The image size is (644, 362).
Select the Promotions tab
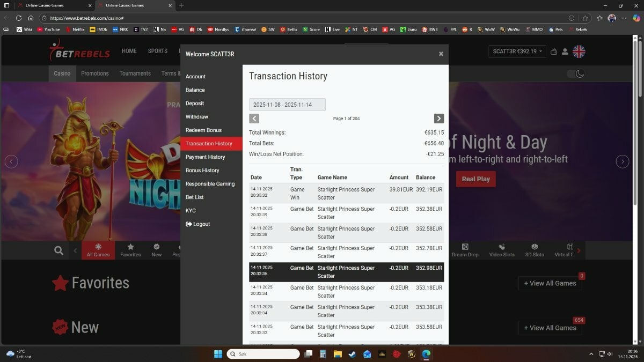95,73
